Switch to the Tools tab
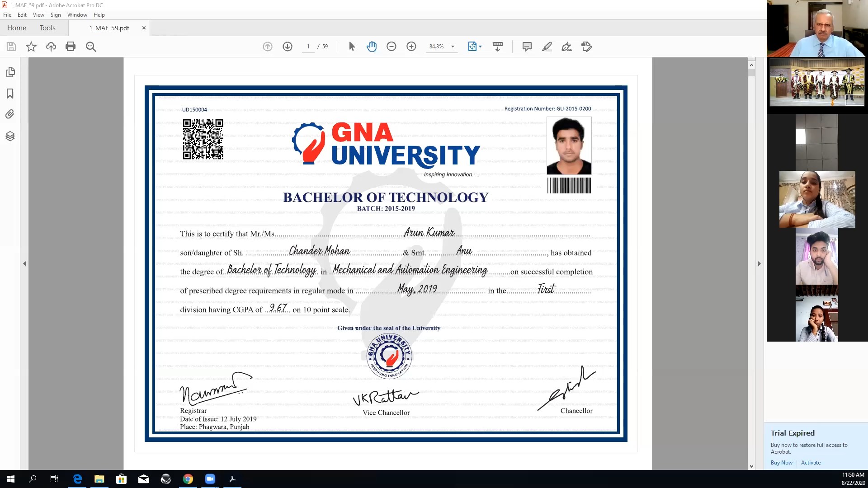The width and height of the screenshot is (868, 488). pyautogui.click(x=47, y=28)
